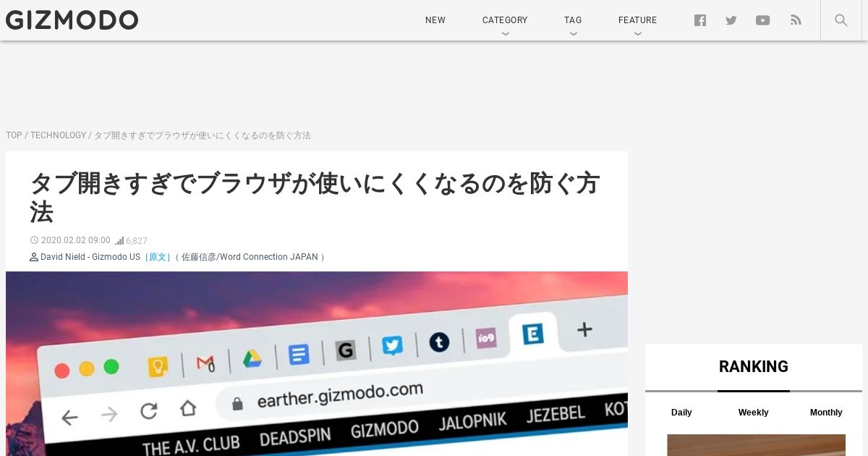This screenshot has height=456, width=868.
Task: Switch to the Monthly ranking tab
Action: coord(826,413)
